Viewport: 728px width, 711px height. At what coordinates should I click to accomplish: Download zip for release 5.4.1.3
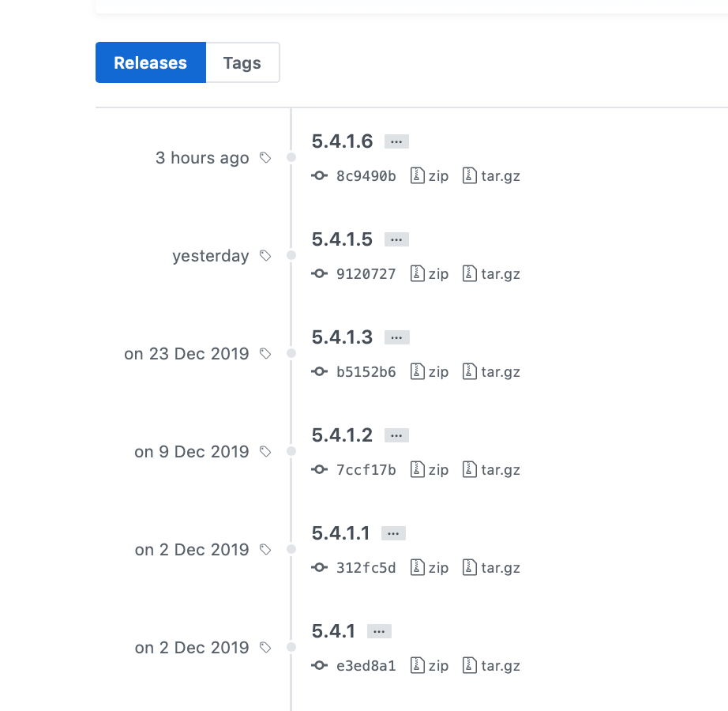430,372
